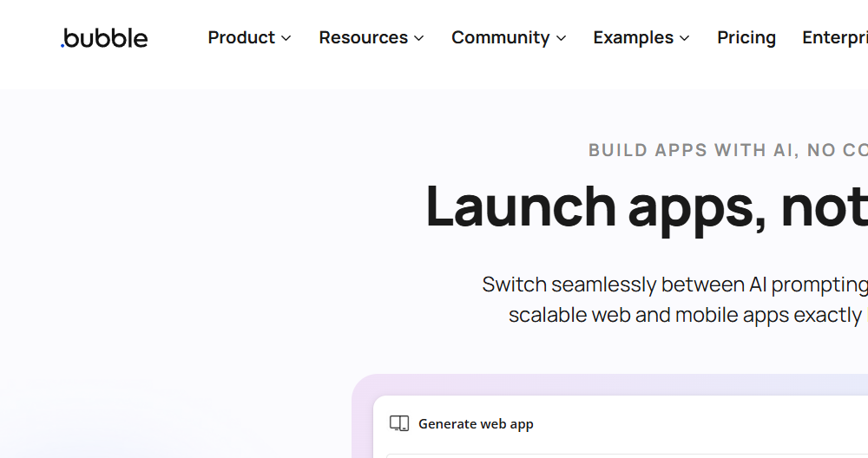Open the Community menu
The height and width of the screenshot is (458, 868).
[x=500, y=38]
